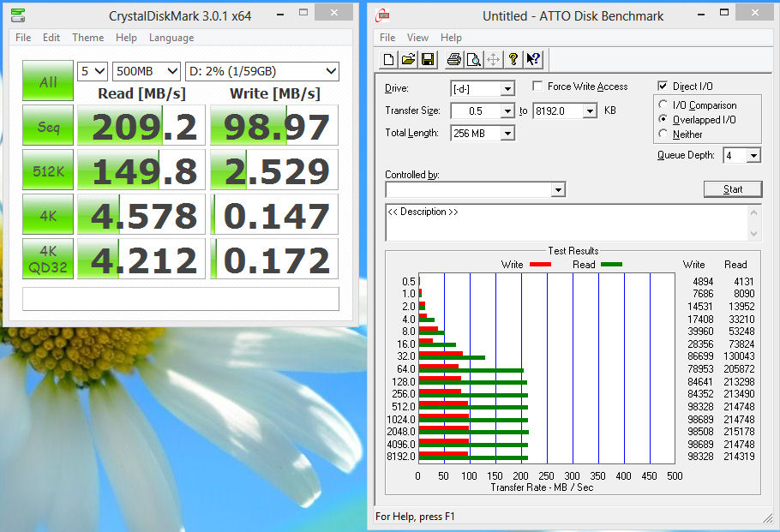Click the Print icon in ATTO toolbar
This screenshot has height=532, width=780.
(453, 60)
